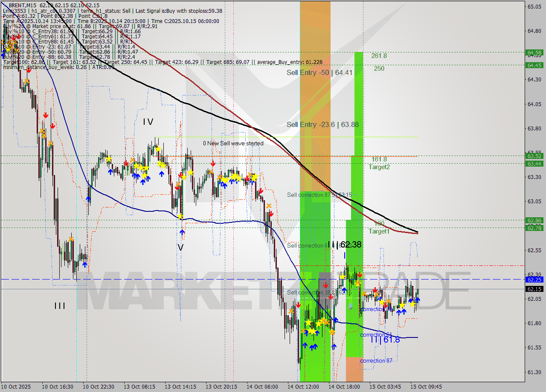Click the green 62.78 price level tag
Screen dimensions: 546x392
pyautogui.click(x=534, y=228)
